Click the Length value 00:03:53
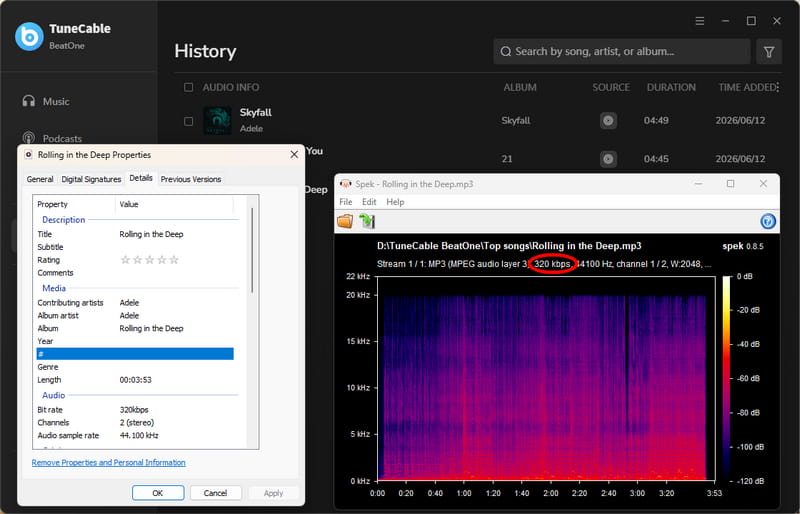This screenshot has width=800, height=514. [x=135, y=380]
